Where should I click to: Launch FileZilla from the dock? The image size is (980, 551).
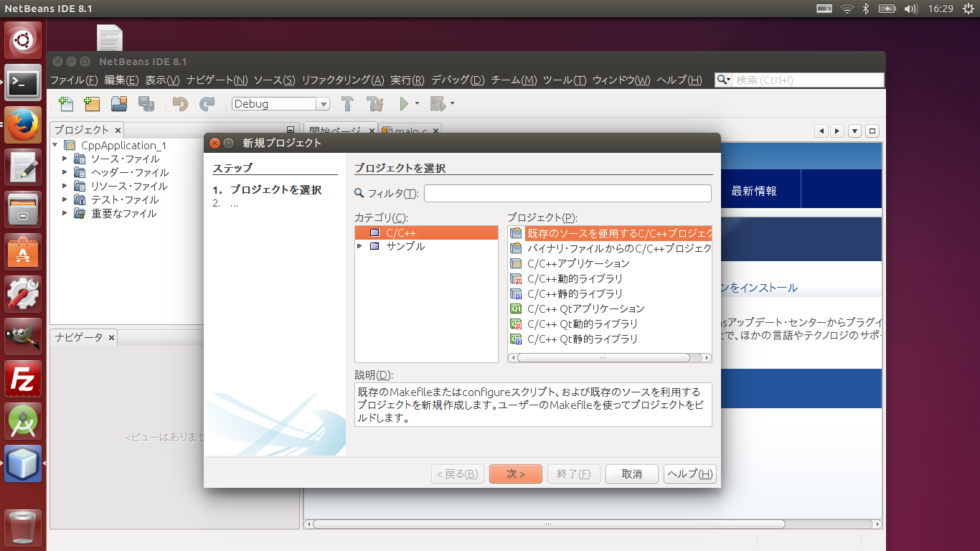[23, 379]
